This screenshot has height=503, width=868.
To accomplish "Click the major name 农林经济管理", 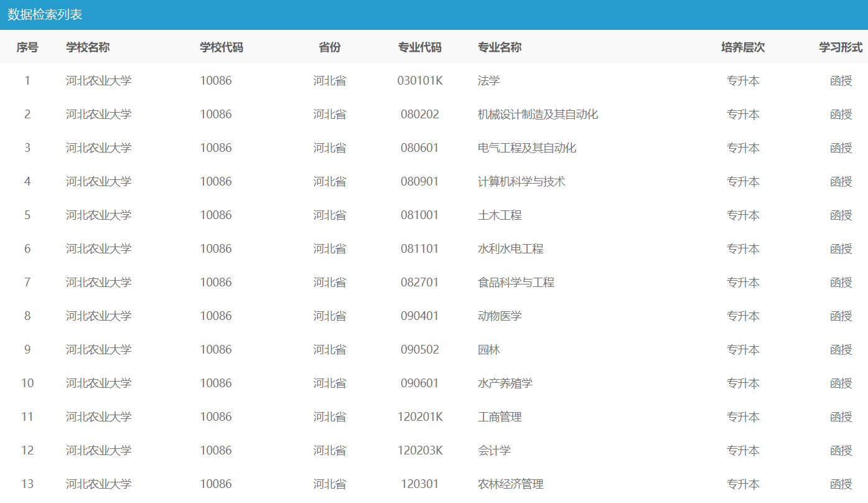I will (x=511, y=484).
